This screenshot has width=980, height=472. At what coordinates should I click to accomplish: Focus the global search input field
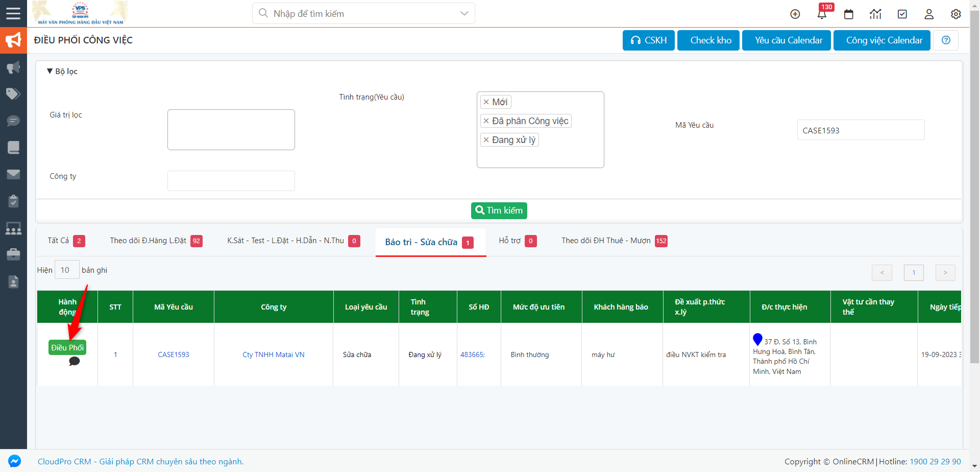pos(363,13)
